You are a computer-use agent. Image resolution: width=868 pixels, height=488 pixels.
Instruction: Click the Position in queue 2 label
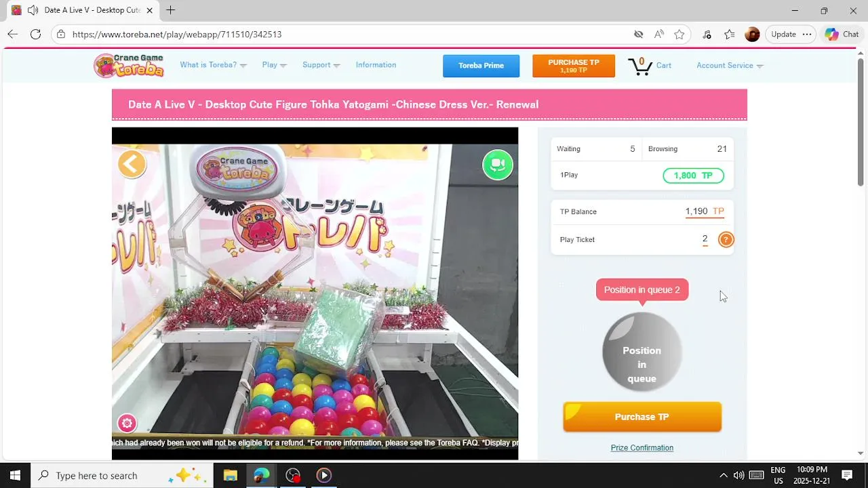coord(642,289)
